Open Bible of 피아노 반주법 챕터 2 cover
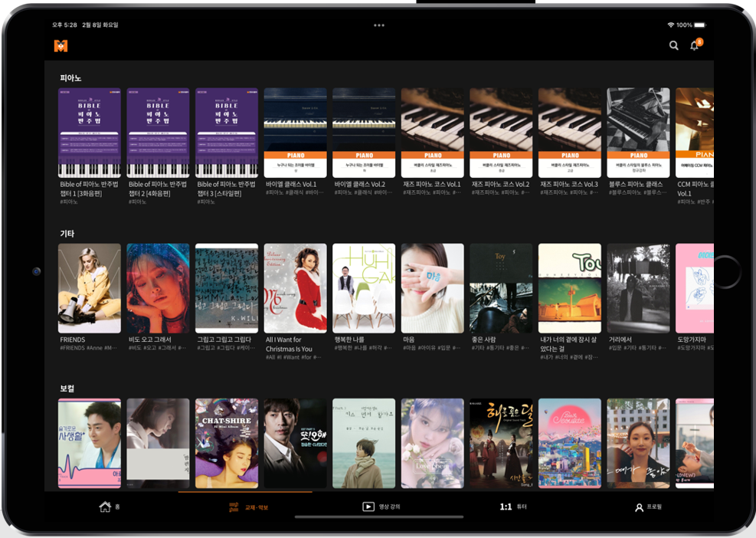 coord(158,133)
